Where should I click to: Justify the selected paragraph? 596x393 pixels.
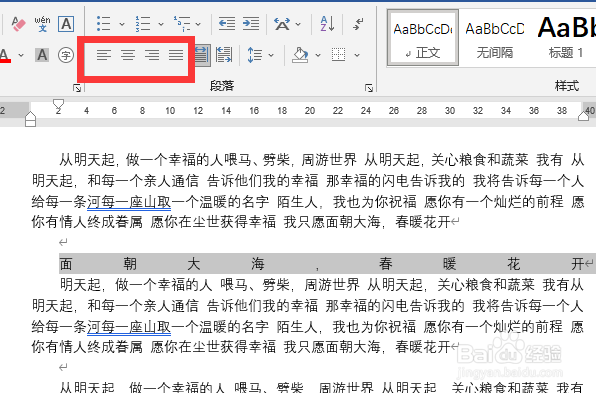click(176, 55)
